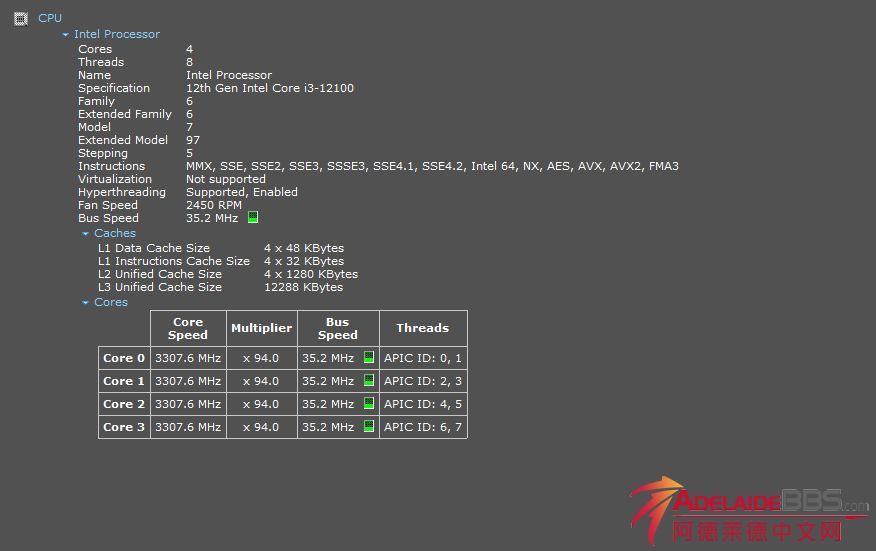
Task: Click the Extended Model value 97
Action: [x=193, y=140]
